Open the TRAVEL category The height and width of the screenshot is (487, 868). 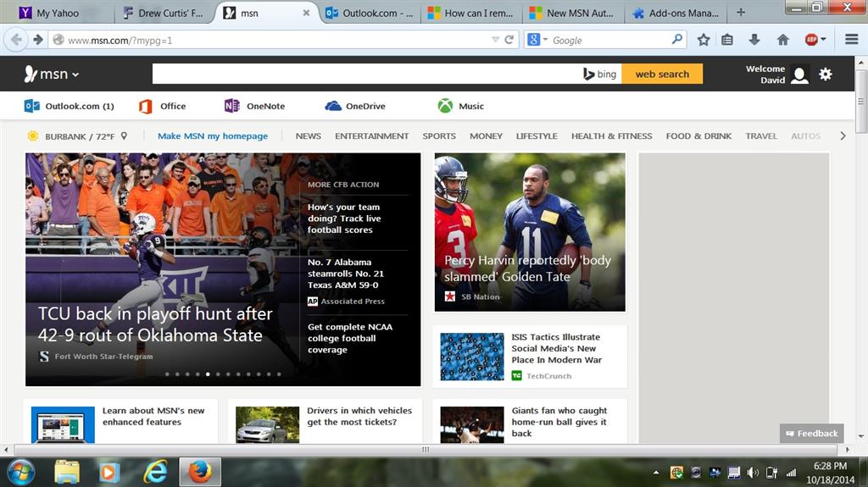[x=761, y=136]
